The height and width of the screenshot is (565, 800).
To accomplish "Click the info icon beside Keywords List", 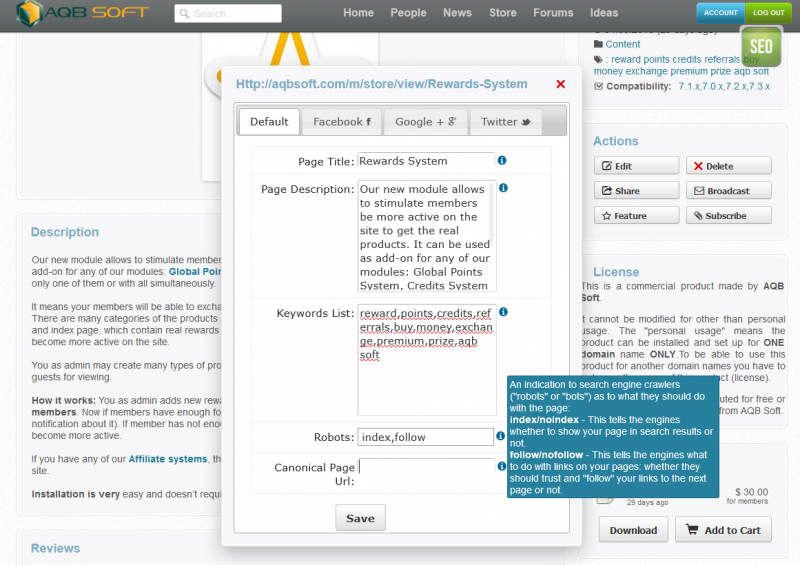I will pos(503,312).
